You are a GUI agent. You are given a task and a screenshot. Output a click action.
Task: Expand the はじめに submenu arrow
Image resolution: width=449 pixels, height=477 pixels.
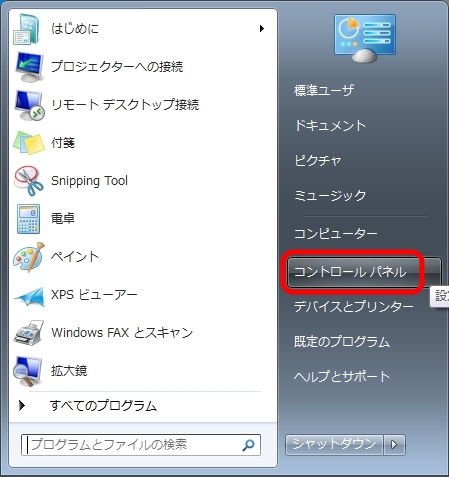(262, 29)
